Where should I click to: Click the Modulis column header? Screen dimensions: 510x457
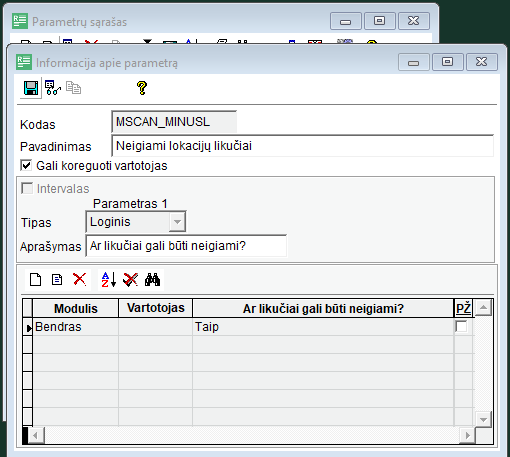76,308
